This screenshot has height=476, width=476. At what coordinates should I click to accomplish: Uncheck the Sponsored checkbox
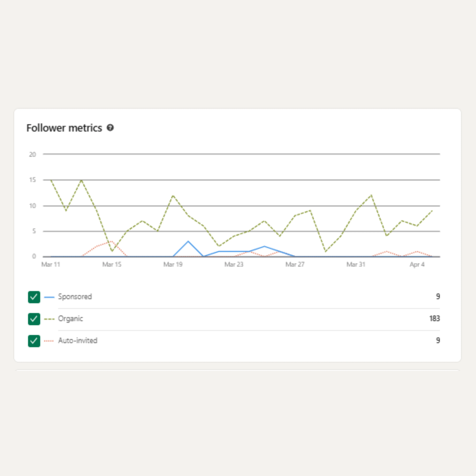(x=34, y=297)
